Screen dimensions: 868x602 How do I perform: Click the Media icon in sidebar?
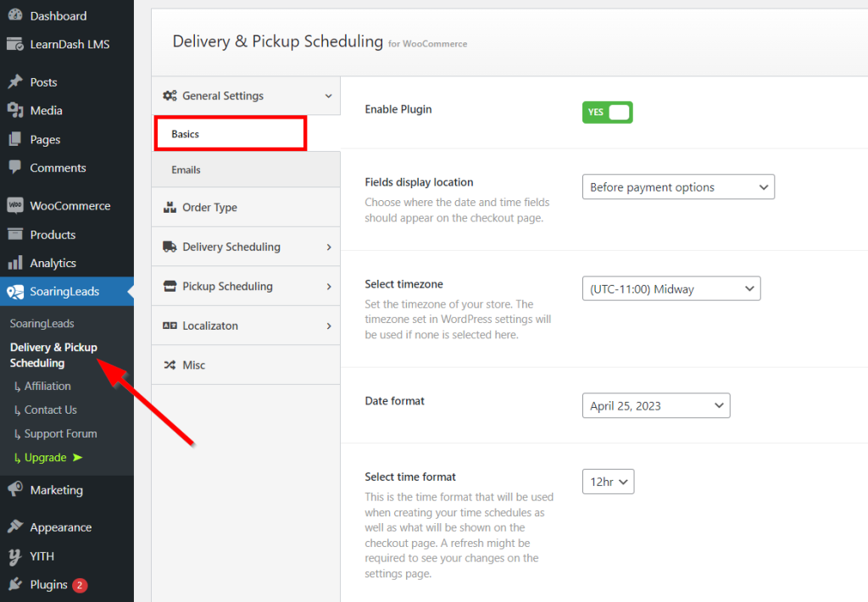pyautogui.click(x=15, y=110)
